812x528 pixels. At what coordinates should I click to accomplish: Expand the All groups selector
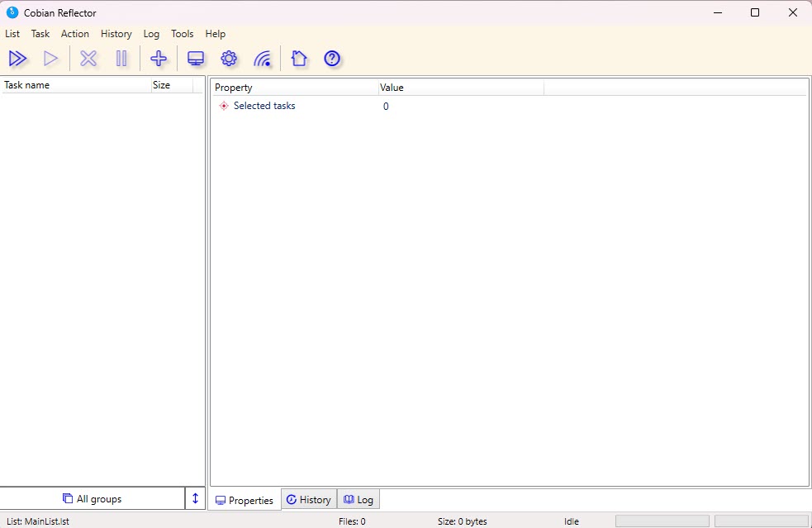[92, 499]
